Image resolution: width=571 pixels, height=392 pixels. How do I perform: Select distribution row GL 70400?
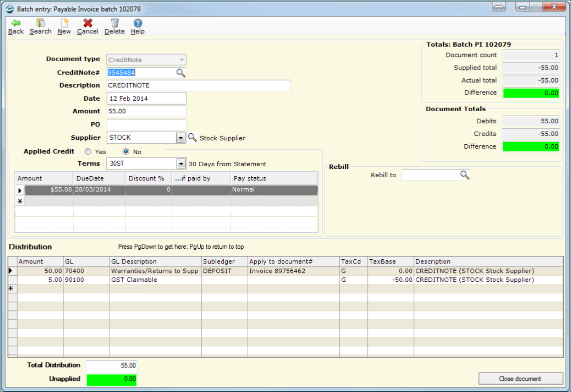pos(286,271)
